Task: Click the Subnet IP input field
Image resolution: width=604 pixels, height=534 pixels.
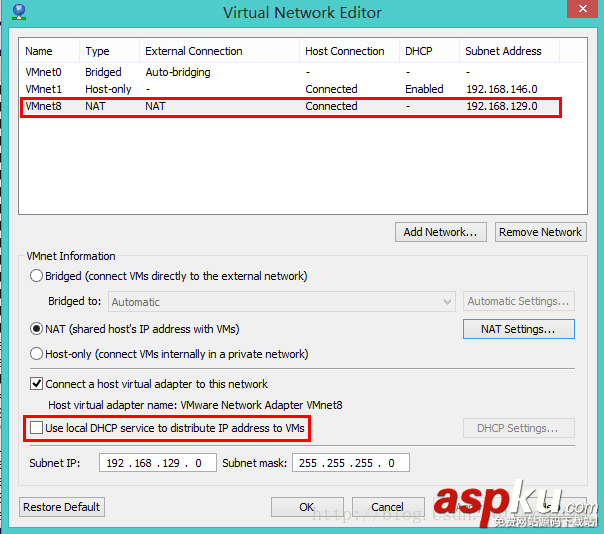Action: 158,462
